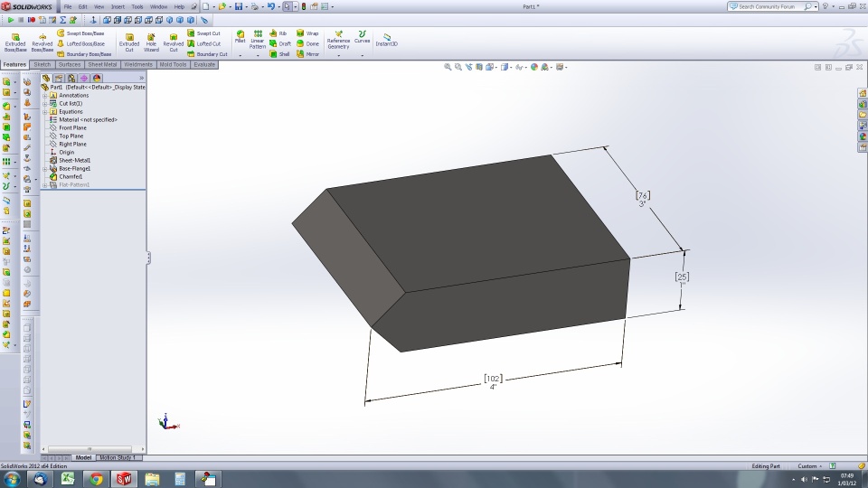Expand the Flat-Pattern1 node
868x488 pixels.
tap(45, 184)
